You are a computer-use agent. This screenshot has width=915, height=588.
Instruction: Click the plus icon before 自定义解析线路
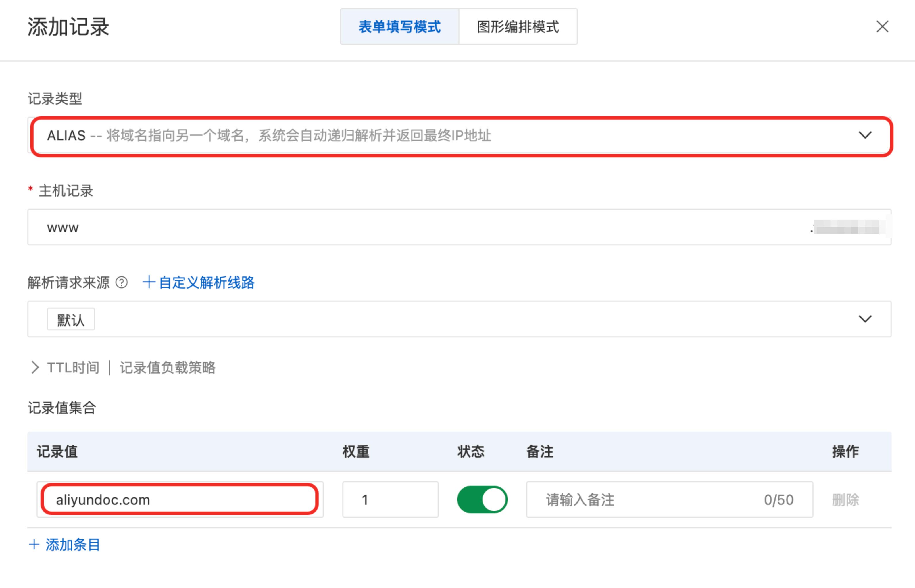pyautogui.click(x=149, y=282)
